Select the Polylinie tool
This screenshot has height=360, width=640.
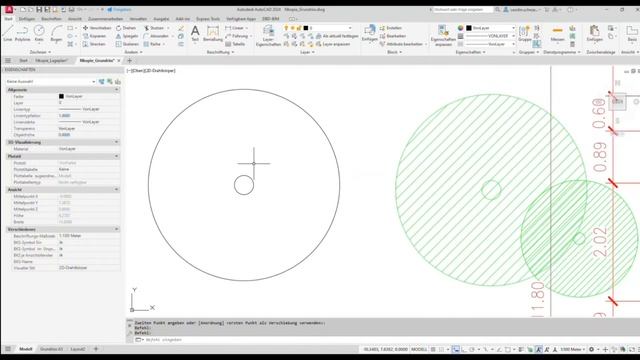(x=22, y=33)
